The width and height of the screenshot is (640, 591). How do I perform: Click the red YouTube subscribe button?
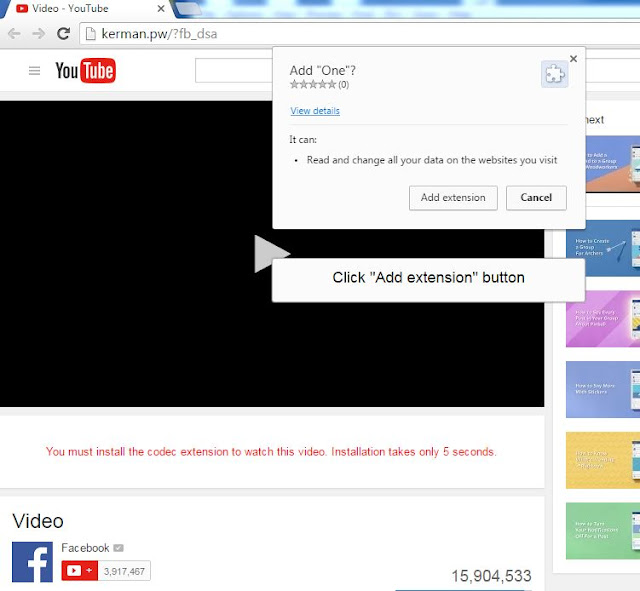[x=80, y=570]
